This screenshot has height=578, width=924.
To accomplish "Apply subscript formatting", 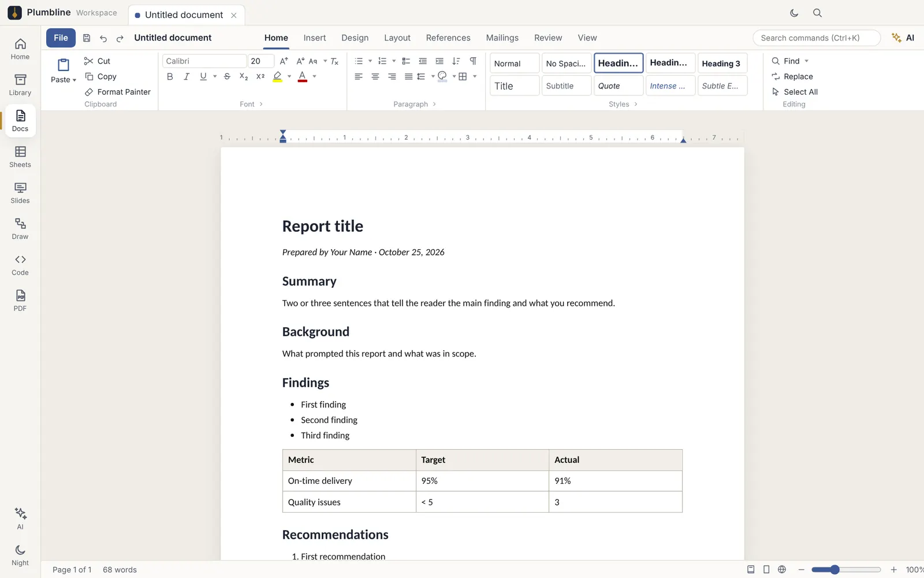I will 244,76.
